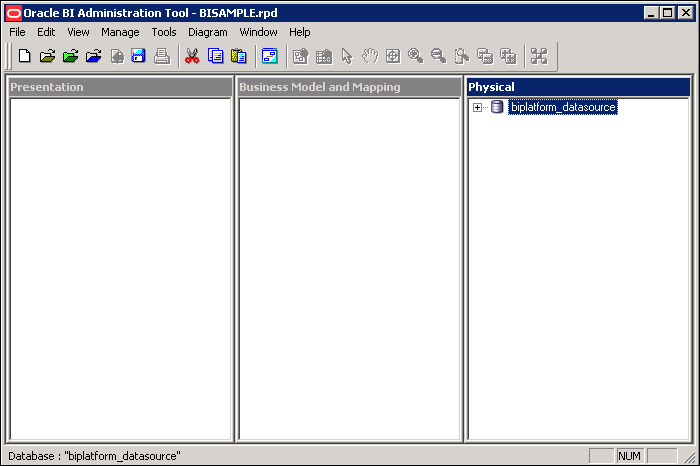Click the New repository blank page icon

tap(25, 56)
